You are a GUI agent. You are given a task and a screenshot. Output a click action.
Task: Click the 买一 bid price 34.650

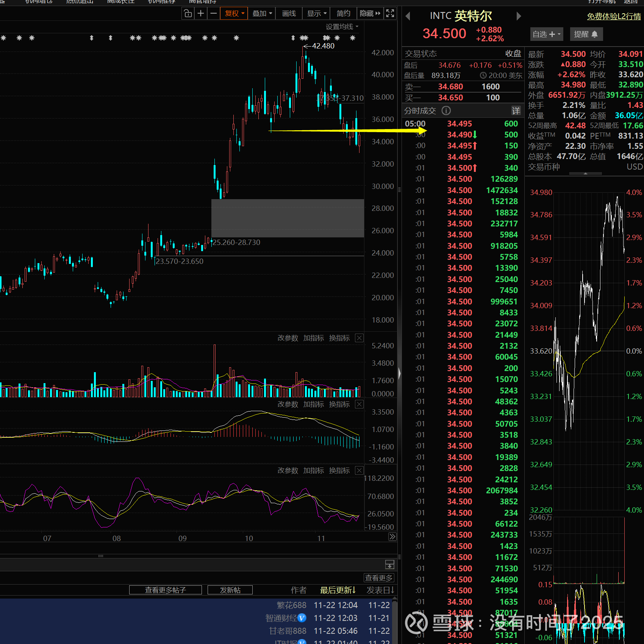pos(450,98)
